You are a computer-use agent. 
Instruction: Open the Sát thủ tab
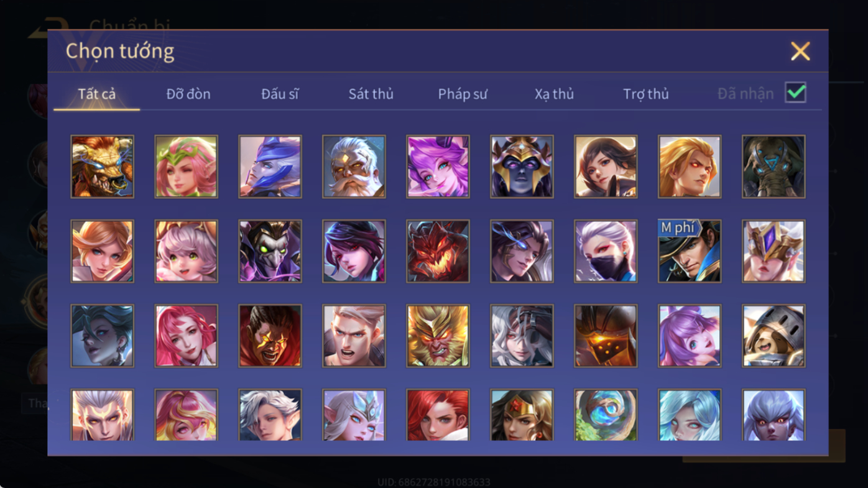(371, 94)
